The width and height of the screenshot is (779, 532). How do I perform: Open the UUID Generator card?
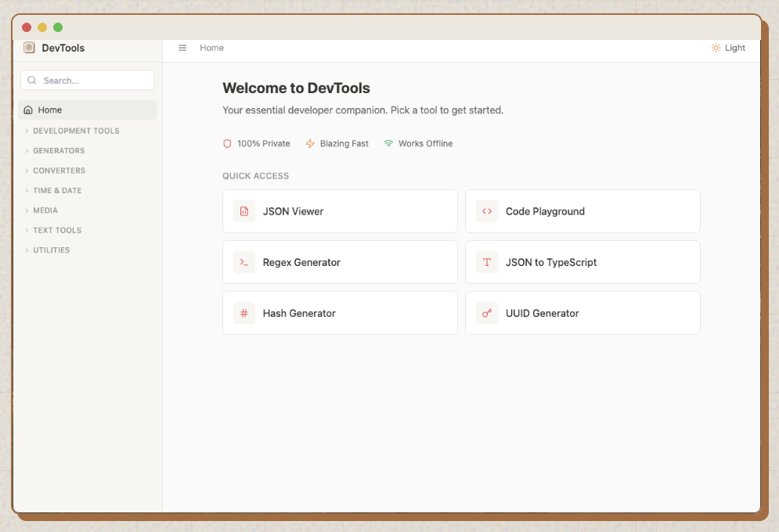point(582,313)
